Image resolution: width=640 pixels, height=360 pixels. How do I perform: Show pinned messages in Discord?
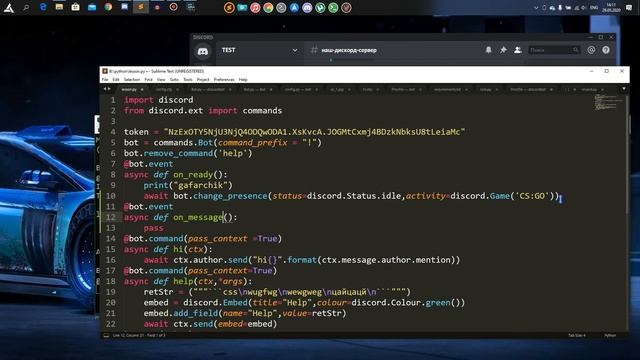click(x=503, y=50)
